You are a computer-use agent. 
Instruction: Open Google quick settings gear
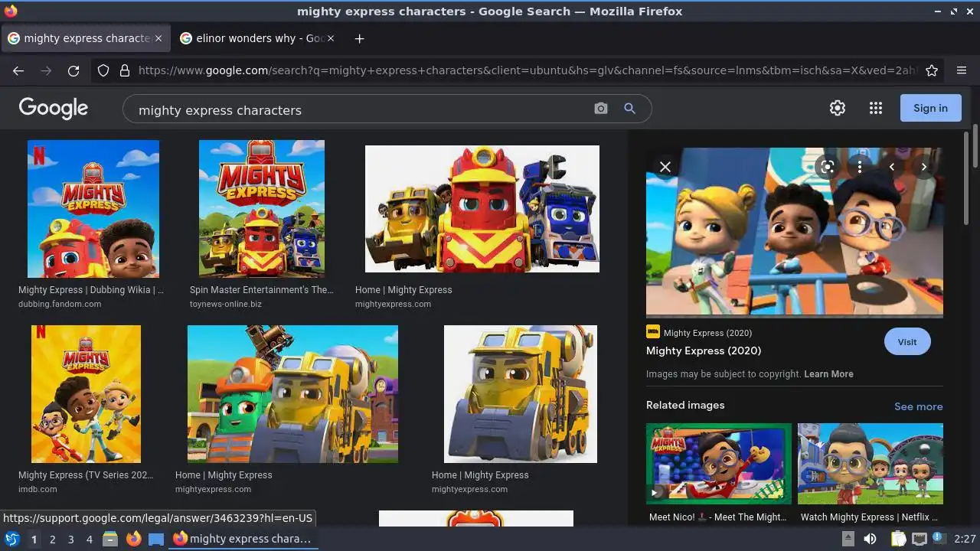click(838, 108)
